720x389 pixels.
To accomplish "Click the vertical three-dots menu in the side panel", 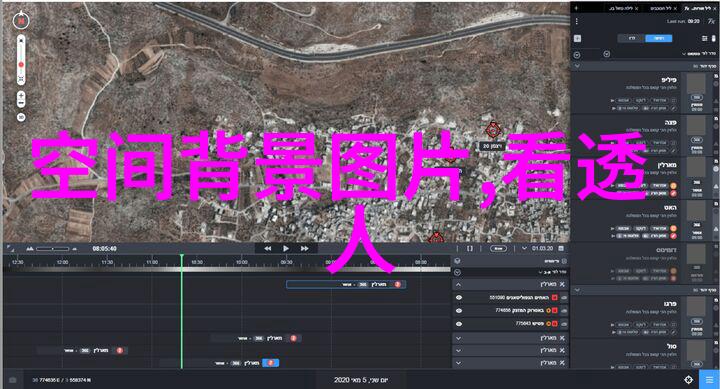I will 577,22.
